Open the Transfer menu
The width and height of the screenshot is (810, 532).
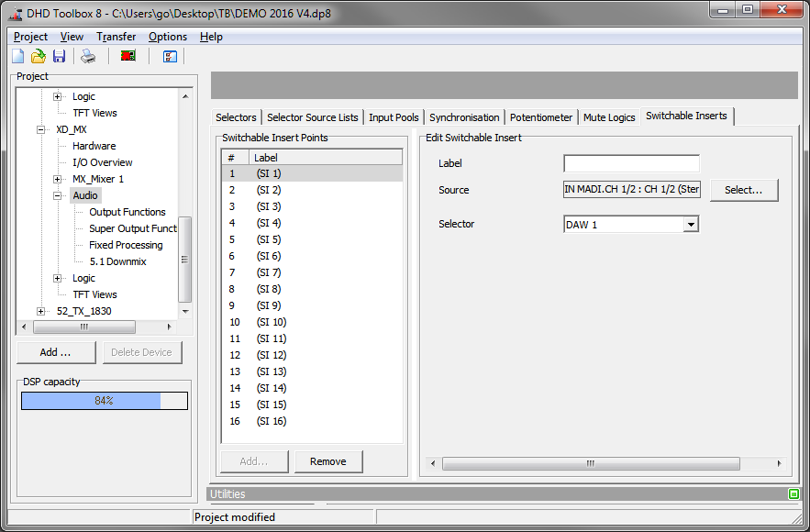(x=116, y=37)
